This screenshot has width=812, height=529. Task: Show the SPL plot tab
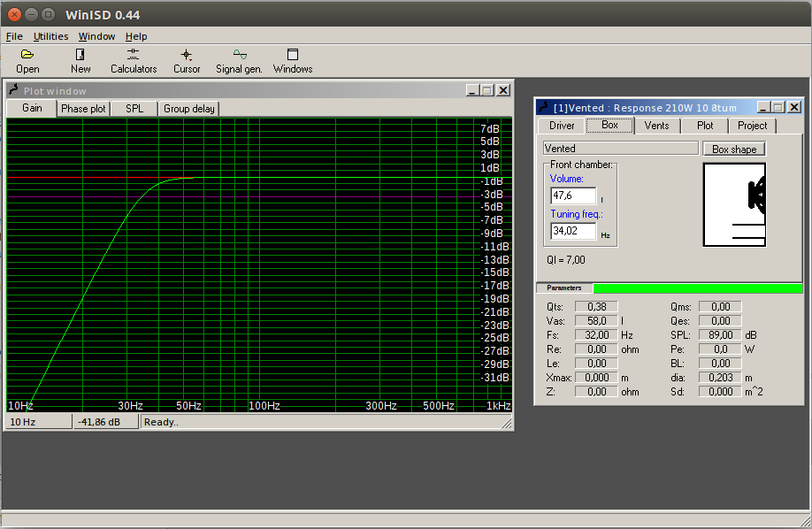134,109
